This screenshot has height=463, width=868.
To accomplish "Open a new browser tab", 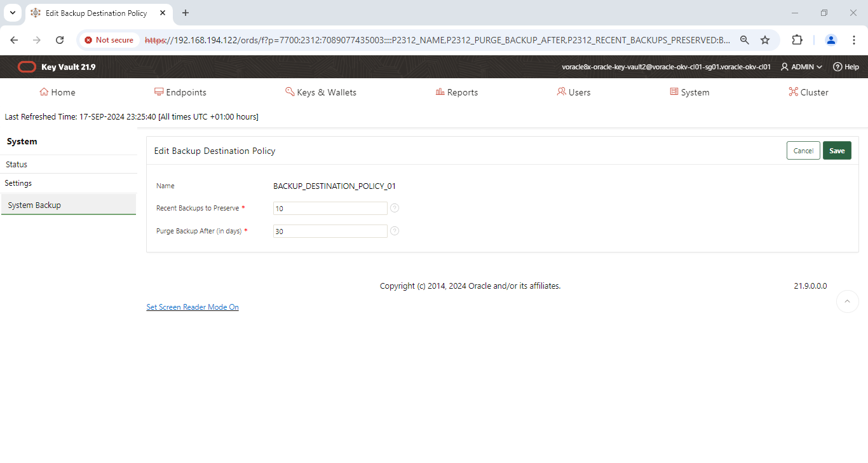I will point(186,13).
